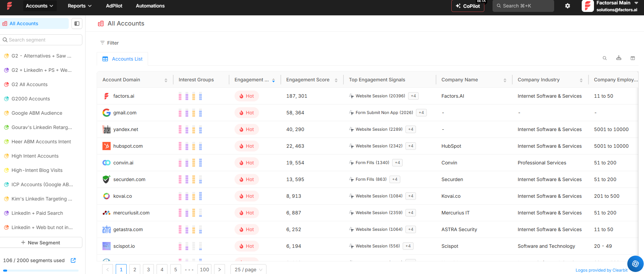This screenshot has width=644, height=274.
Task: Click the All Accounts sidebar icon
Action: [x=5, y=23]
